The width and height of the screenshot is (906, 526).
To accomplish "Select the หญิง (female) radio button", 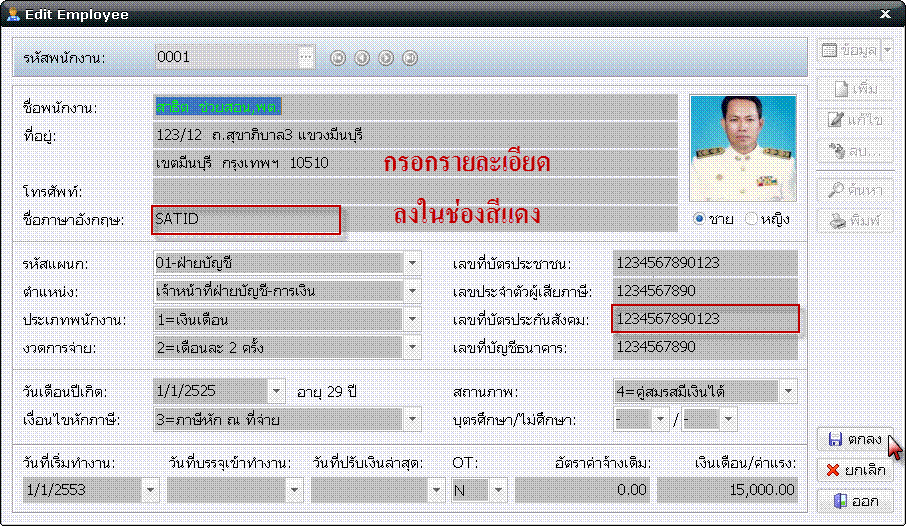I will point(751,220).
